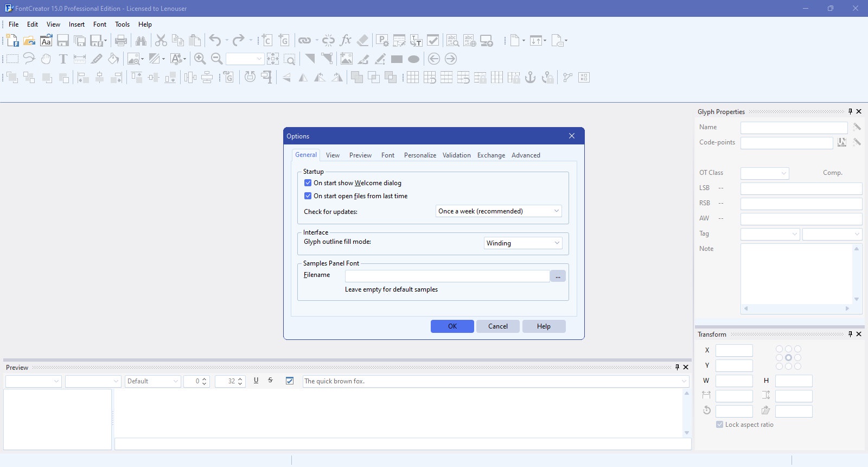
Task: Expand Glyph outline fill mode dropdown
Action: click(523, 243)
